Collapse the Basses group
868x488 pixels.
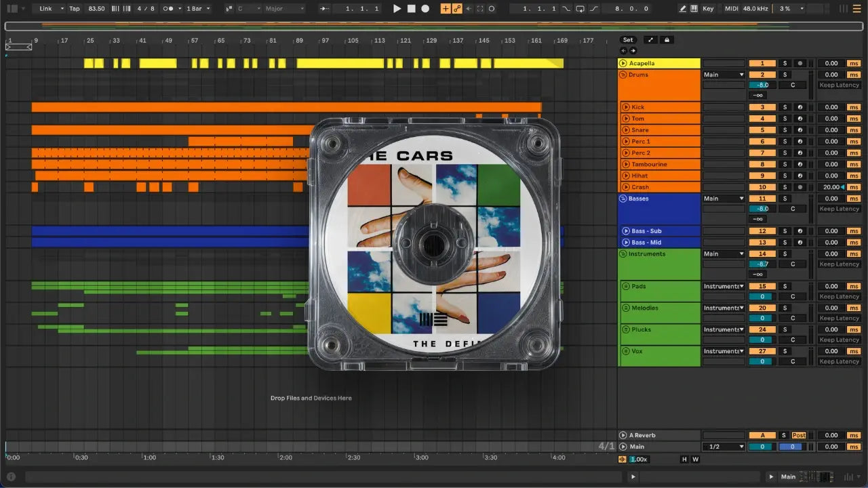pos(623,199)
